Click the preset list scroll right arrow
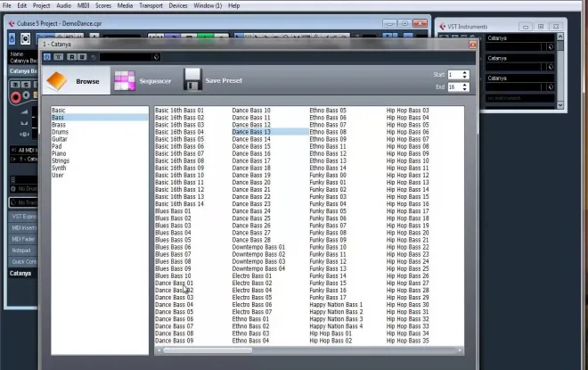Viewport: 588px width, 370px height. click(460, 350)
